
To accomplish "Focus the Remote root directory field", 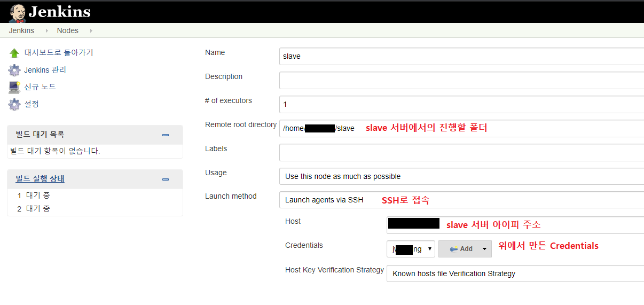I will pos(461,128).
